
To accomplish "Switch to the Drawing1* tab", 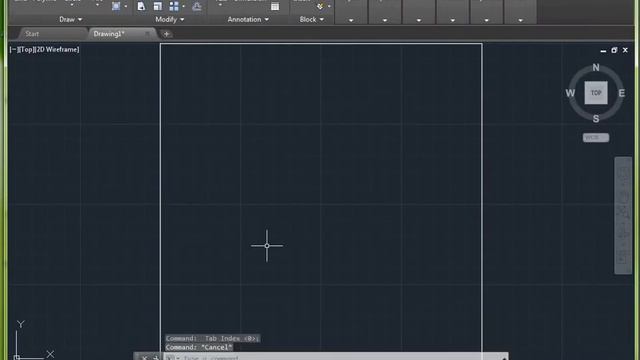I will point(109,34).
